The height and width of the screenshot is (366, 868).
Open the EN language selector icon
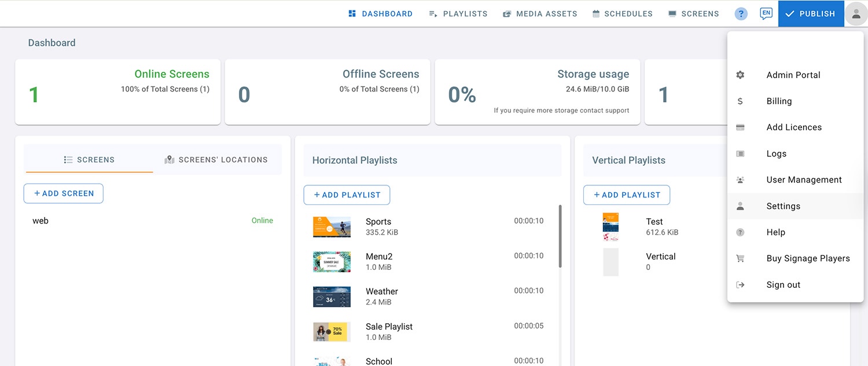click(x=766, y=13)
